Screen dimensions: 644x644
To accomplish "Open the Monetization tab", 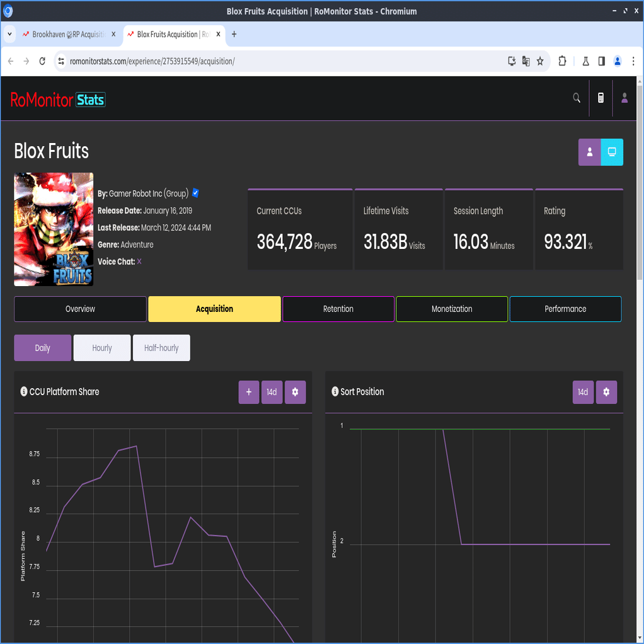I will [452, 309].
